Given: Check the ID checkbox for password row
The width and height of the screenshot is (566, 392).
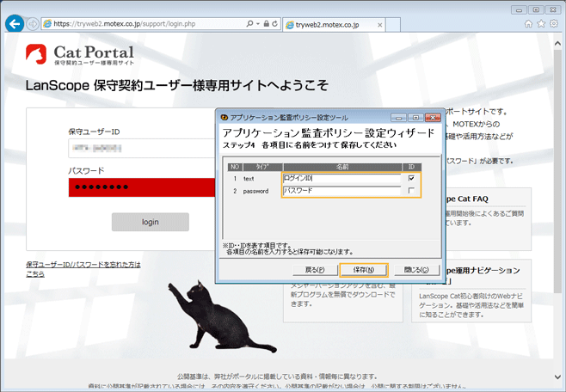Looking at the screenshot, I should (411, 190).
